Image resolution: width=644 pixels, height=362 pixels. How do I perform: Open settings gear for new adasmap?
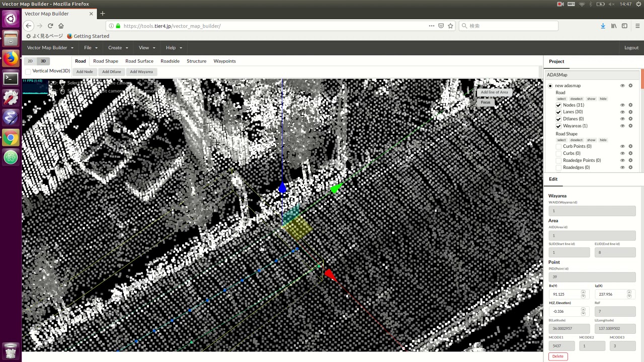click(x=630, y=85)
